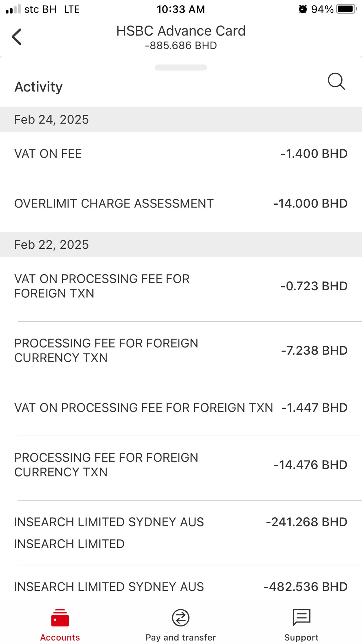The height and width of the screenshot is (644, 362).
Task: Tap the cellular signal bars
Action: point(13,9)
